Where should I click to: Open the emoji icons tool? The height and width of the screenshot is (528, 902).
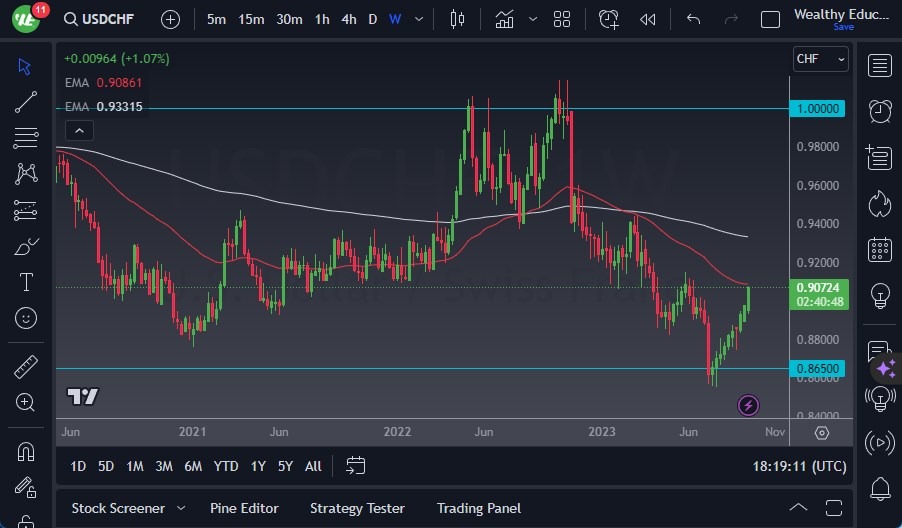click(26, 318)
